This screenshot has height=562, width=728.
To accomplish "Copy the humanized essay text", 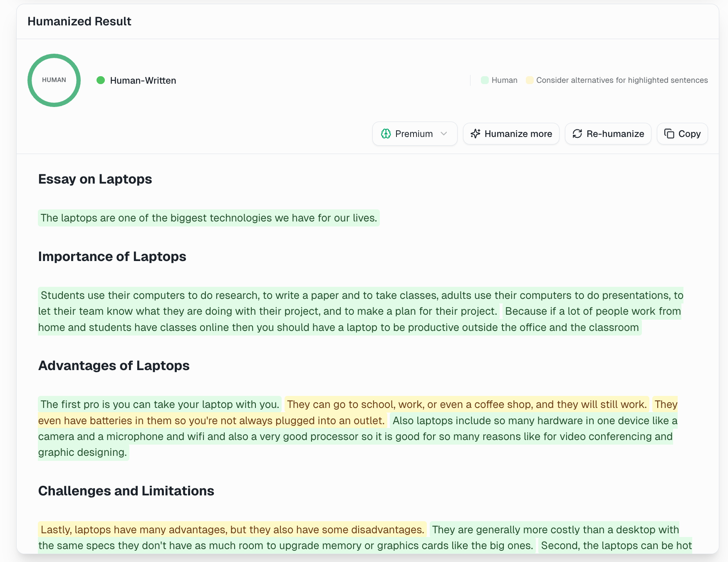I will pyautogui.click(x=682, y=134).
